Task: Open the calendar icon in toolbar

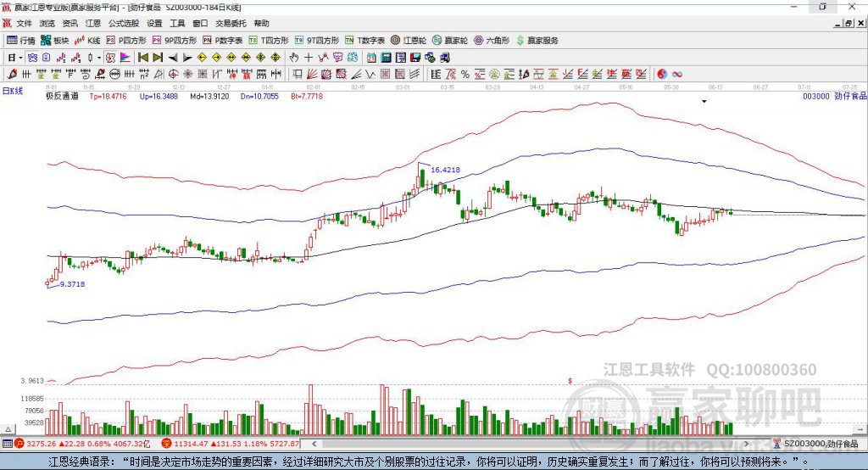Action: click(371, 58)
